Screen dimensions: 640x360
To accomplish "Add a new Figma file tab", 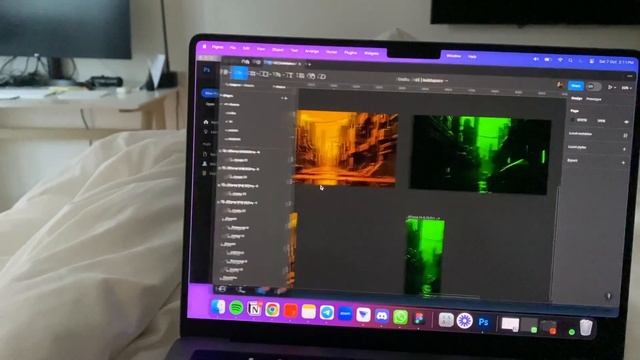I will pos(309,64).
